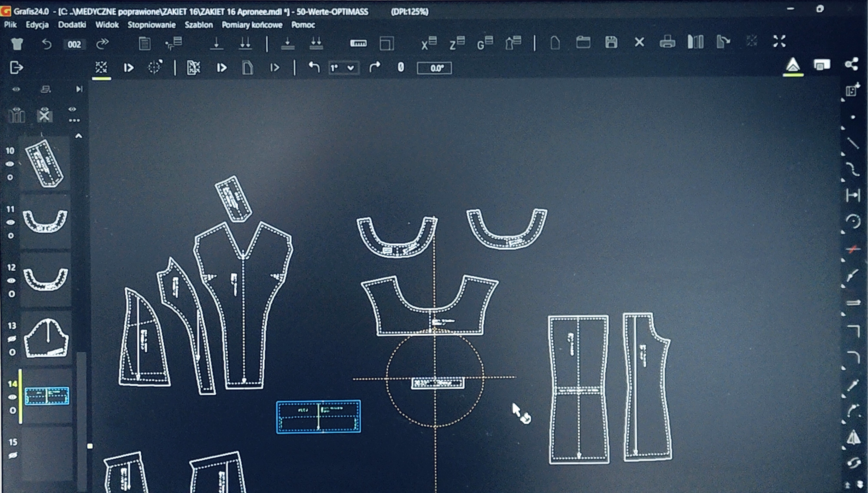
Task: Click the rotate left arrow icon
Action: [x=314, y=67]
